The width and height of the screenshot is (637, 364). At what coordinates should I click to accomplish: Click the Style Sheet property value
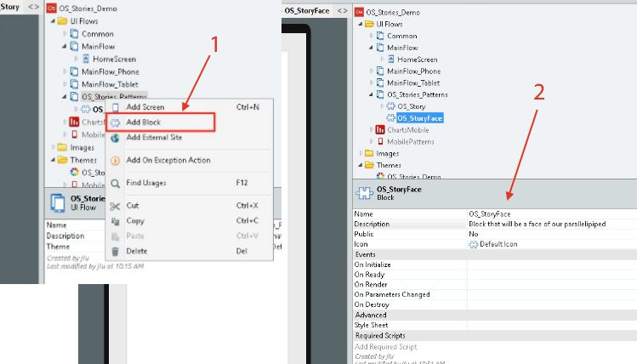tap(549, 325)
